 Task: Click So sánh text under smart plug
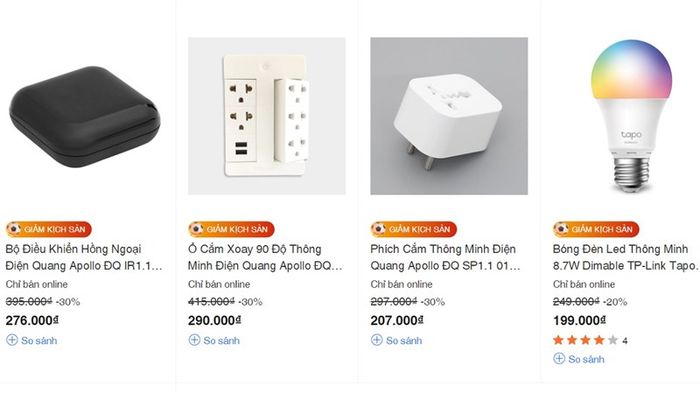point(404,340)
